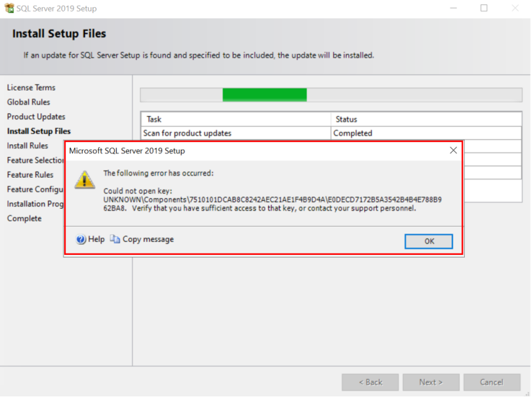Click the setup update description sentence
The height and width of the screenshot is (397, 532).
[199, 55]
